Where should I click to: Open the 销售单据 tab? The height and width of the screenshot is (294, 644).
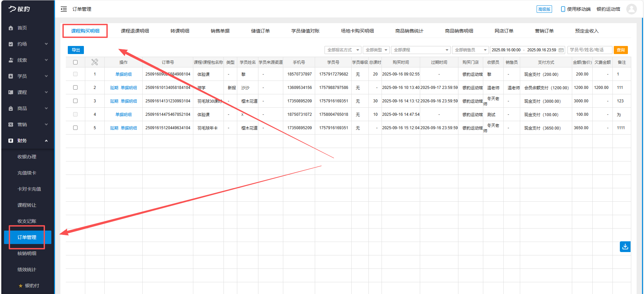click(x=220, y=31)
